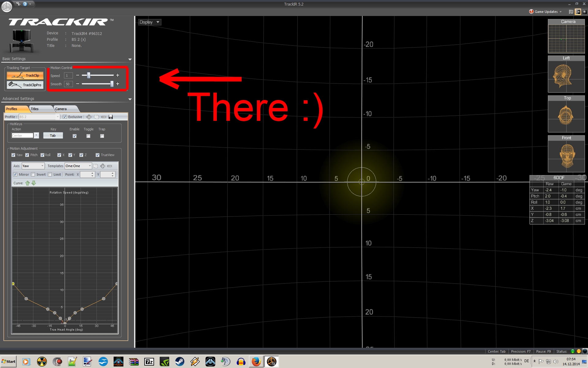Screen dimensions: 588x368
Task: Open Steam from the taskbar
Action: [180, 362]
